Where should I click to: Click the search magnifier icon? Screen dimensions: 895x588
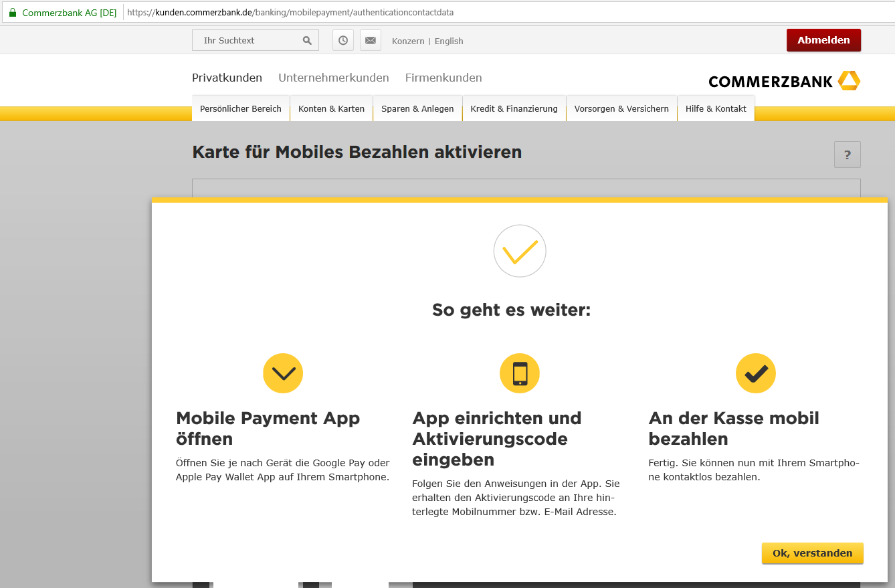[x=307, y=41]
